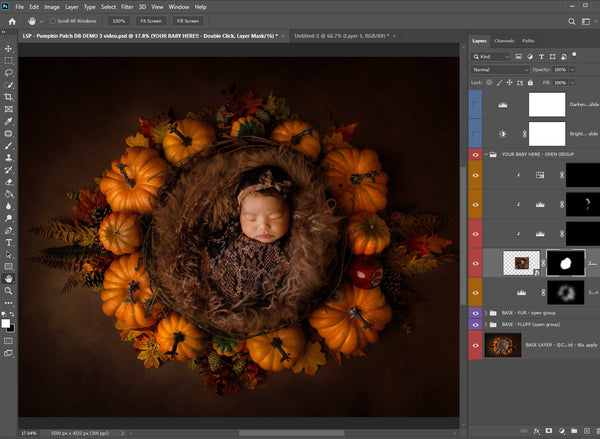Image resolution: width=600 pixels, height=439 pixels.
Task: Select the Lasso tool
Action: [x=8, y=72]
